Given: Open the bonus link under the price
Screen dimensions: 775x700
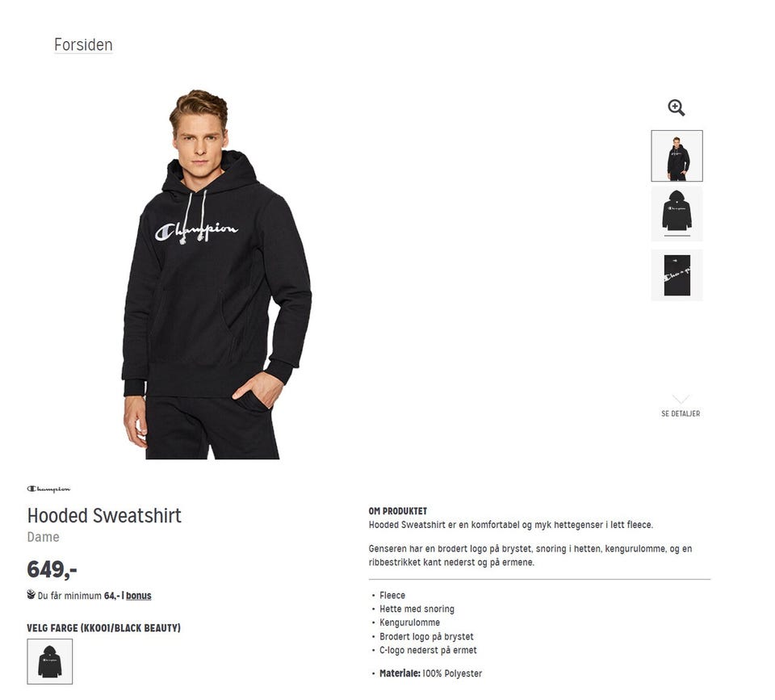Looking at the screenshot, I should click(x=138, y=596).
